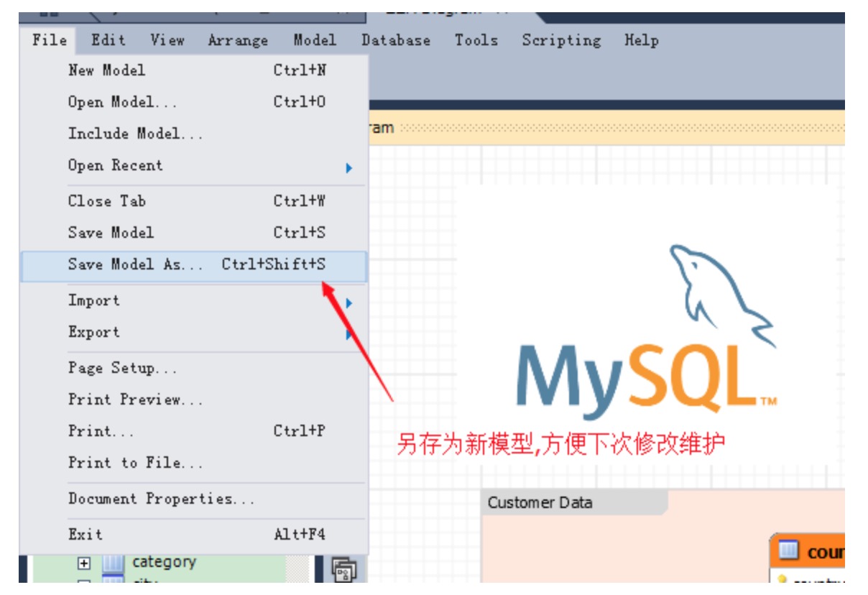
Task: Open Document Properties... from the File menu
Action: pos(194,499)
